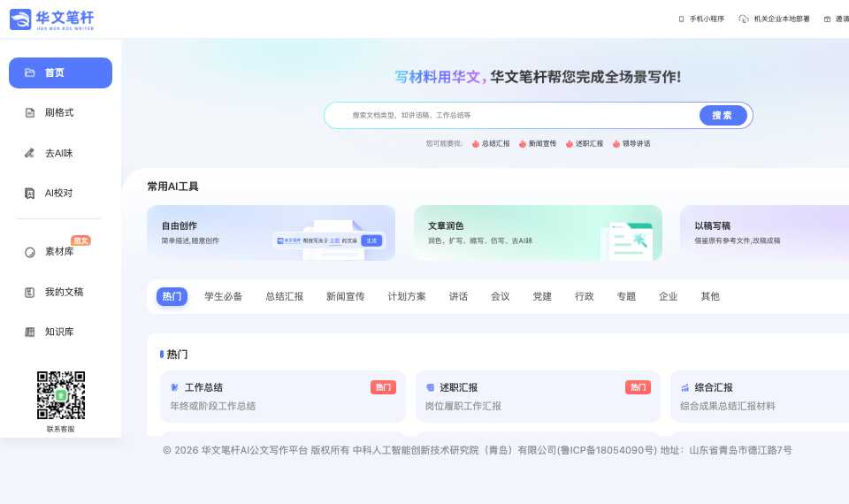849x504 pixels.
Task: Open the 首页 folder icon in sidebar
Action: 30,73
